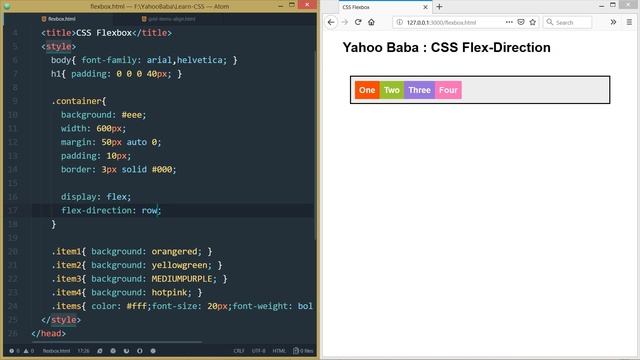Viewport: 640px width, 360px height.
Task: Click the closing '</head>' tag line
Action: (x=48, y=333)
